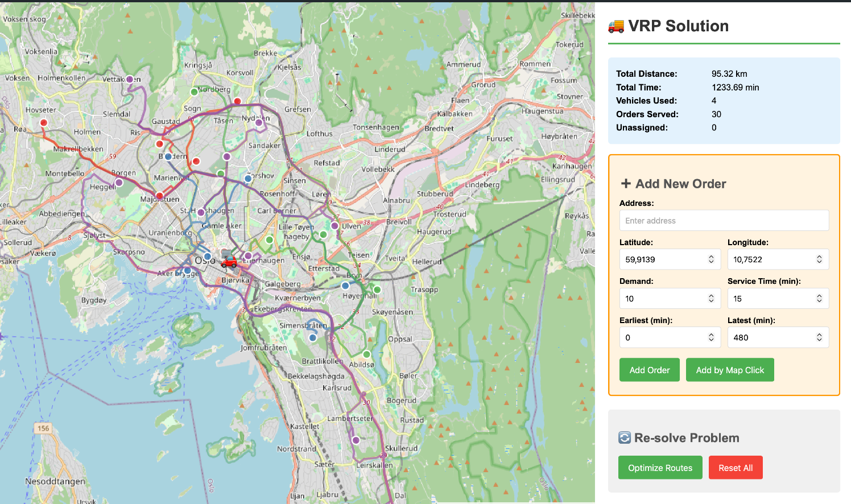Click the Latitude stepper arrows
This screenshot has height=504, width=851.
[x=711, y=259]
